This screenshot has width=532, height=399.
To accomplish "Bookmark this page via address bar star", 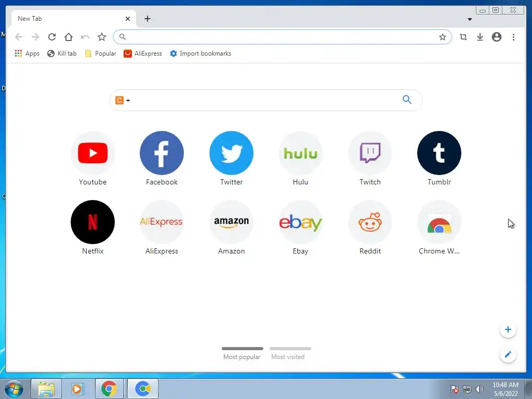I will tap(443, 37).
